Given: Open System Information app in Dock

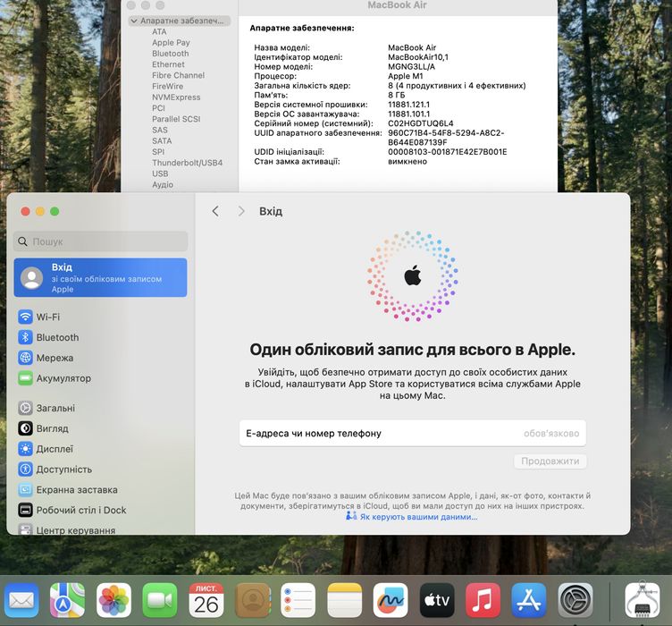Looking at the screenshot, I should click(x=642, y=600).
